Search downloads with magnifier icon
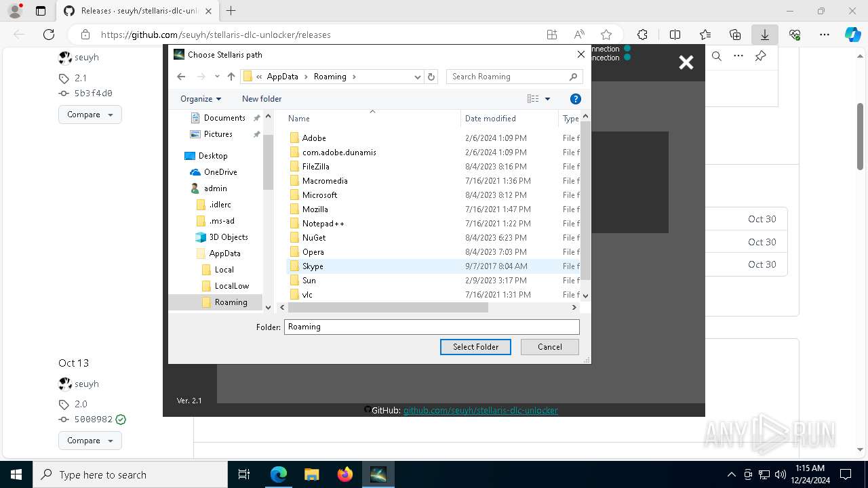868x488 pixels. [717, 56]
